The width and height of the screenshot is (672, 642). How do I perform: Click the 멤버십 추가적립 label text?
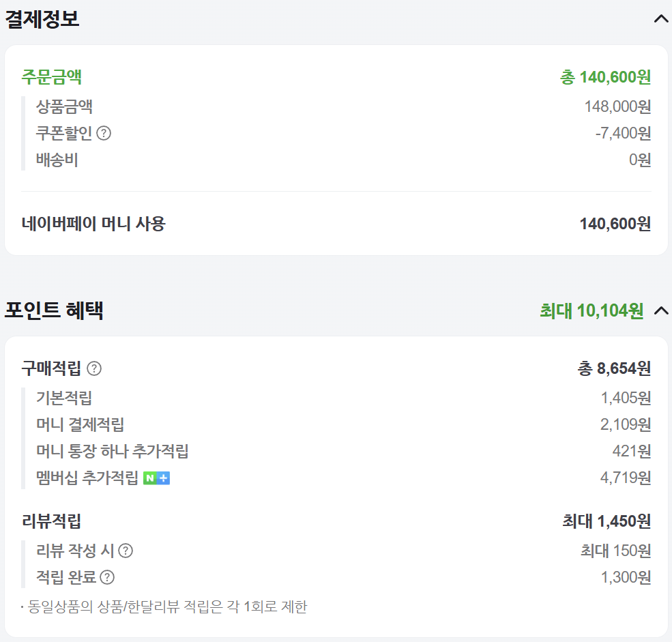(87, 478)
